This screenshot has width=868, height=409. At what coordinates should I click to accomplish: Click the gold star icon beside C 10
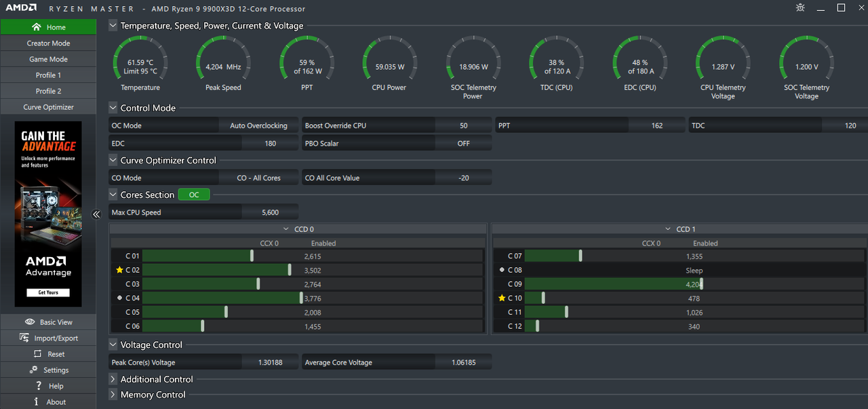[x=502, y=298]
